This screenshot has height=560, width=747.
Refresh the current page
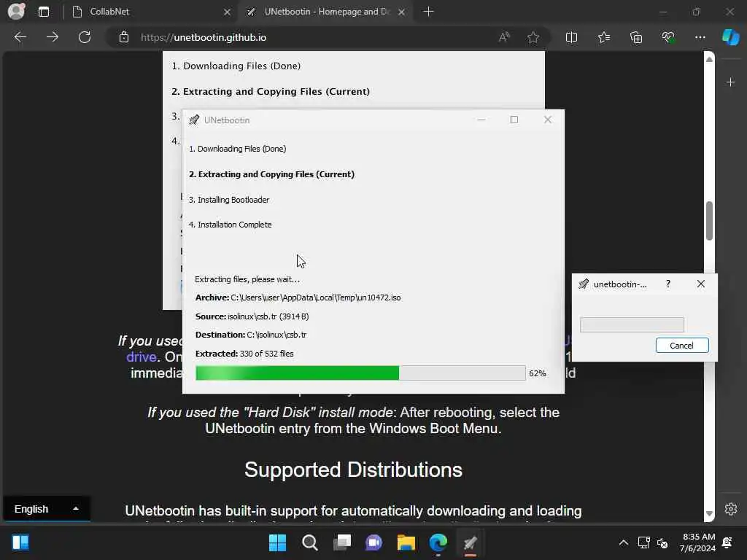pyautogui.click(x=85, y=37)
